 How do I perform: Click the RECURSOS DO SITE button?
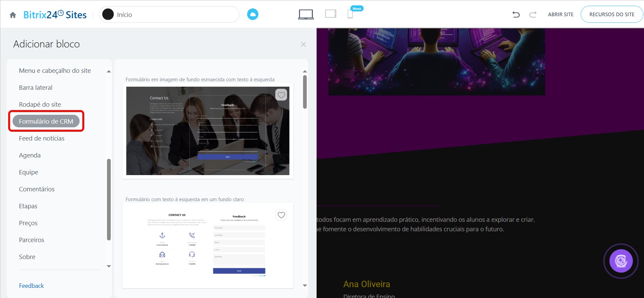pyautogui.click(x=611, y=15)
